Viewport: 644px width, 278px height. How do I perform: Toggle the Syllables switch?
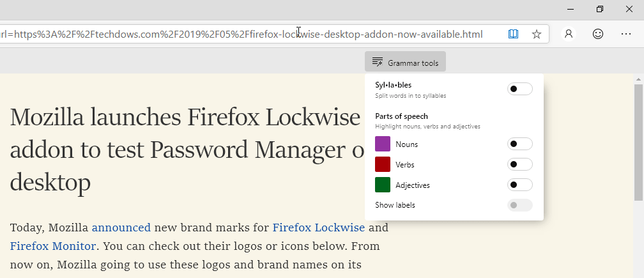point(519,89)
